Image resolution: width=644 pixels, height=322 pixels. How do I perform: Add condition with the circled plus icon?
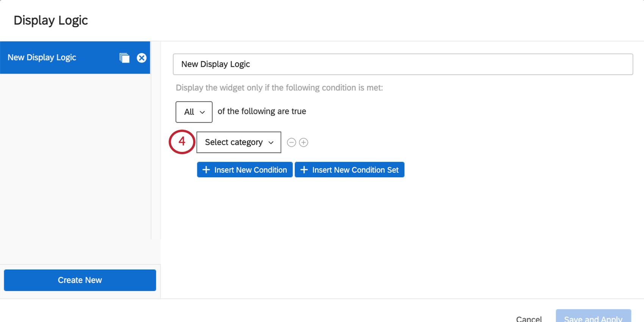click(303, 142)
